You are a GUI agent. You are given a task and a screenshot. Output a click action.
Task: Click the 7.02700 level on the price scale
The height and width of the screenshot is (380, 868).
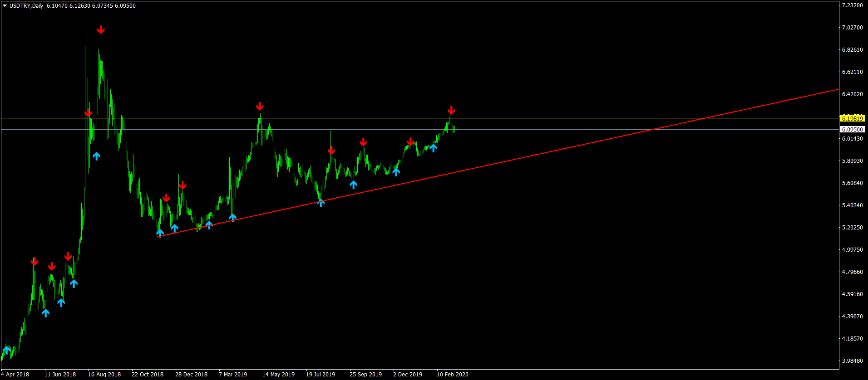[x=852, y=28]
